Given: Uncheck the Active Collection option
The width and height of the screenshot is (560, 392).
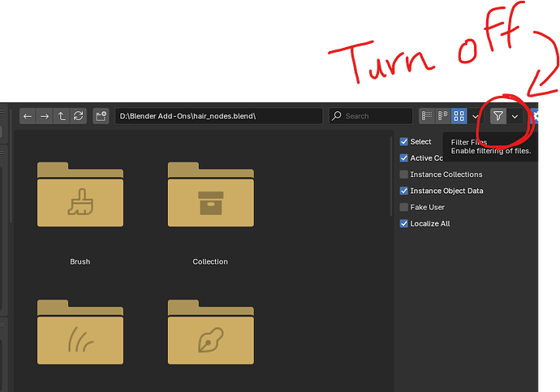Looking at the screenshot, I should point(404,158).
